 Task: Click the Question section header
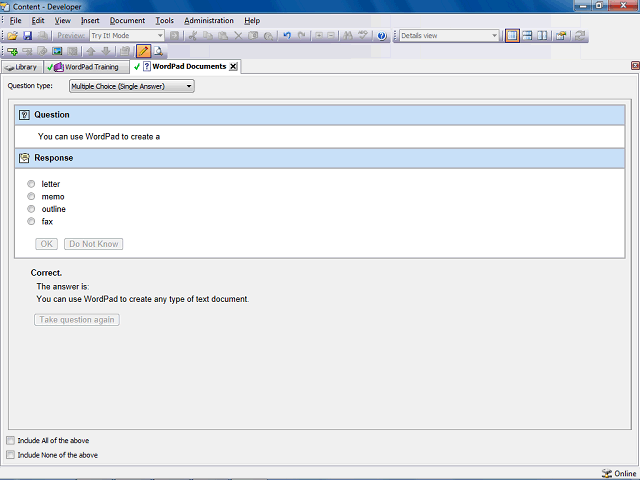pyautogui.click(x=320, y=115)
